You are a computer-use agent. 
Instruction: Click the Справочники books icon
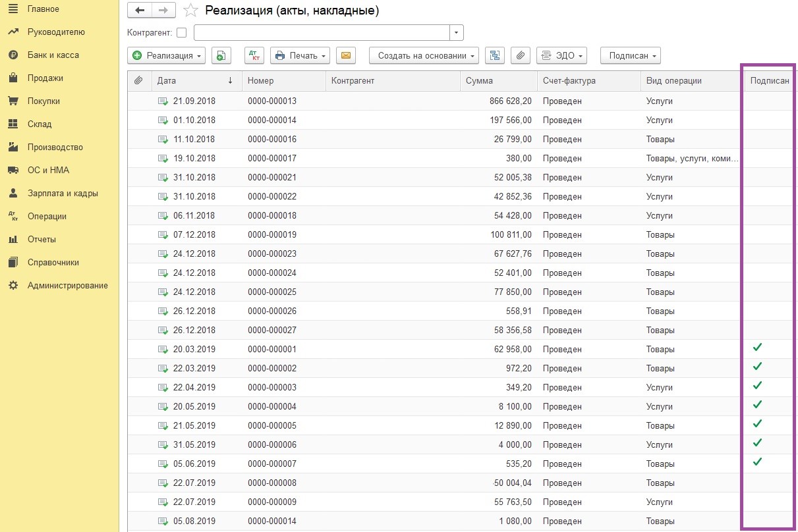click(x=13, y=263)
